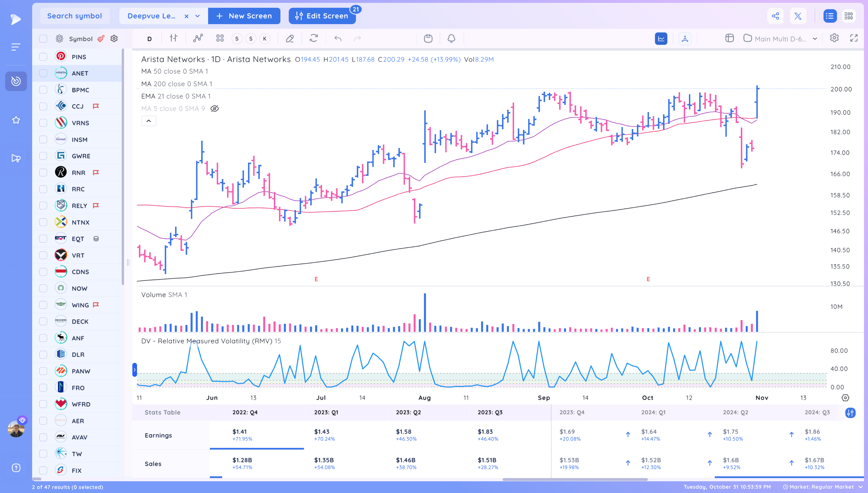
Task: Tick the checkbox for PINS
Action: click(x=43, y=56)
